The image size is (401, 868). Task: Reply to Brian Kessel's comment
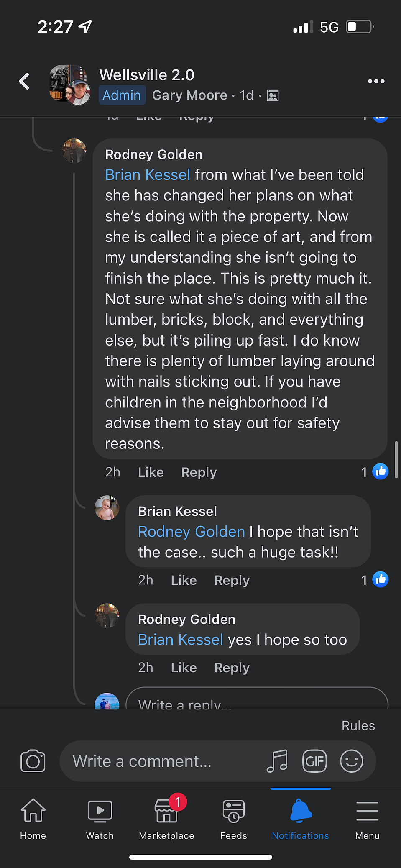click(232, 580)
